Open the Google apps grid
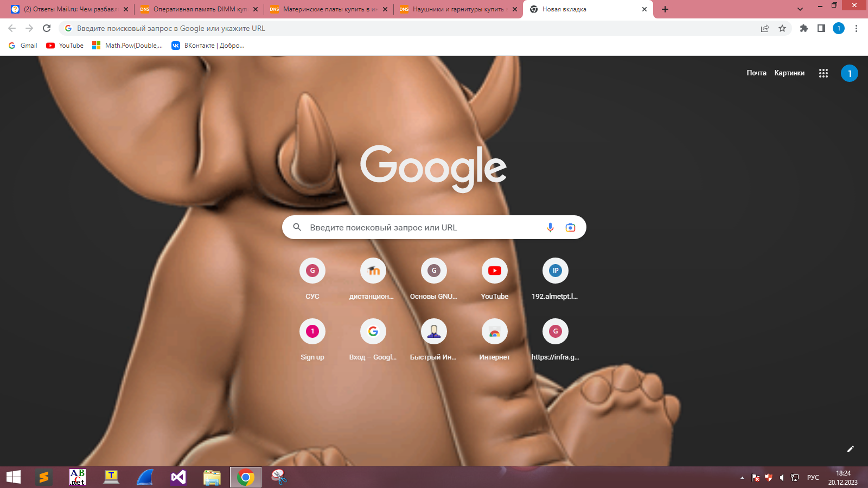This screenshot has width=868, height=488. (824, 73)
